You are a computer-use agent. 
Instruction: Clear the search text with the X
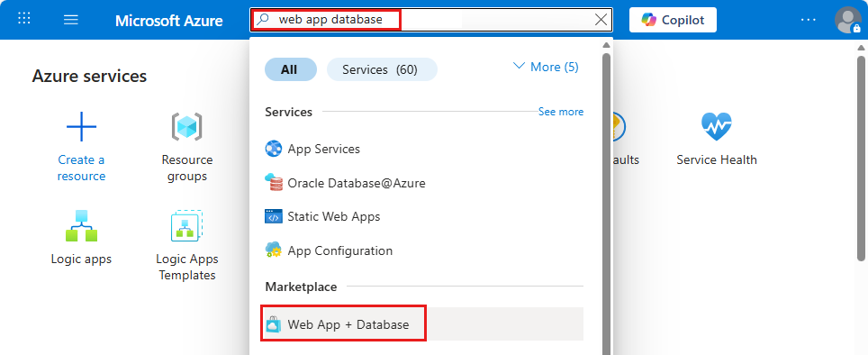click(x=601, y=20)
